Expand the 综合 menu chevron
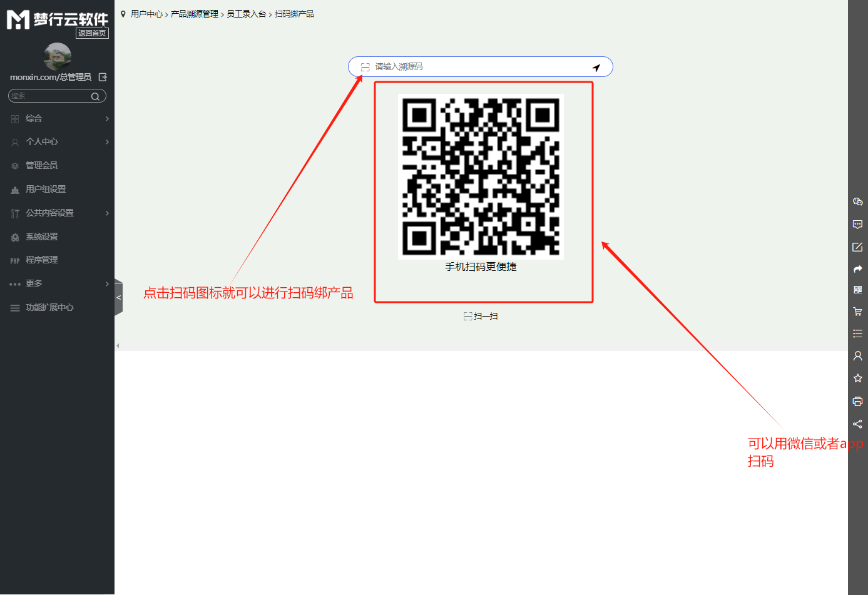Screen dimensions: 868x595 coord(107,119)
